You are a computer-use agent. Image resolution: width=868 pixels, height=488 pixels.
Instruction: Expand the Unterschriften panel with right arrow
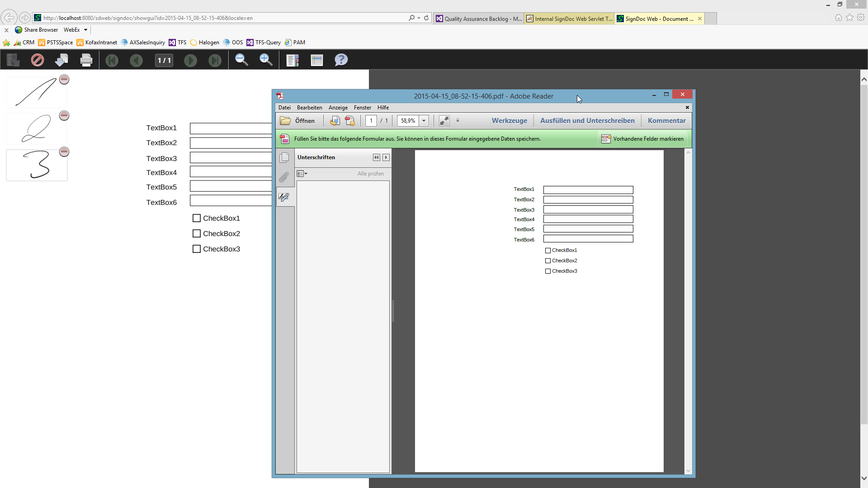[386, 157]
